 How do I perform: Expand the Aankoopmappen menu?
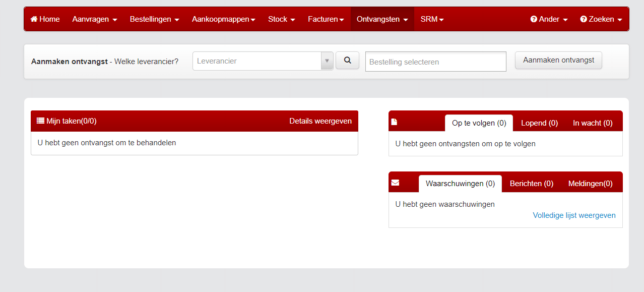tap(223, 19)
